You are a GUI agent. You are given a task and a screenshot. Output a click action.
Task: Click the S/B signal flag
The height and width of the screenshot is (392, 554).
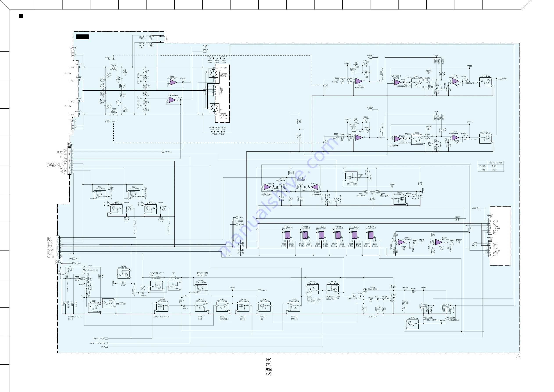[x=106, y=347]
